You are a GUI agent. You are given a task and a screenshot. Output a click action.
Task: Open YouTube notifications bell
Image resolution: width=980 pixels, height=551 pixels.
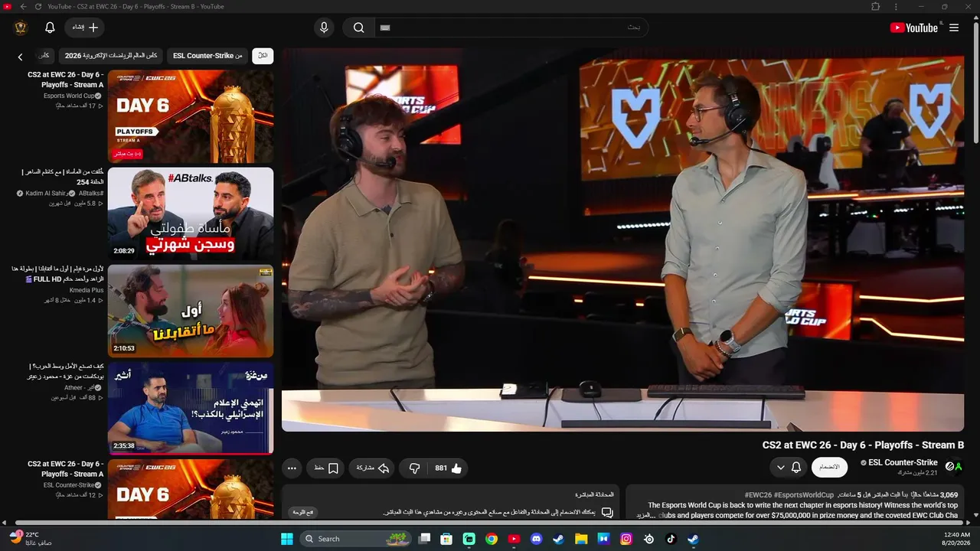pyautogui.click(x=50, y=28)
